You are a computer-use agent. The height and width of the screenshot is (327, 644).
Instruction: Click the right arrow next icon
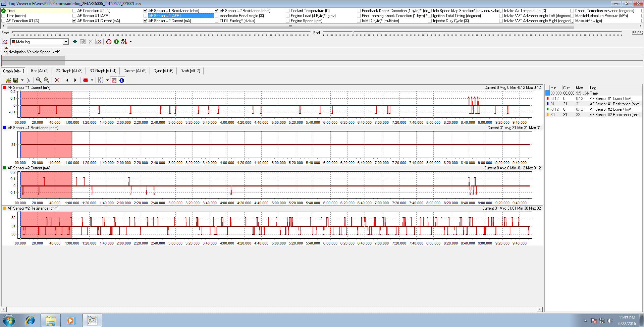75,80
